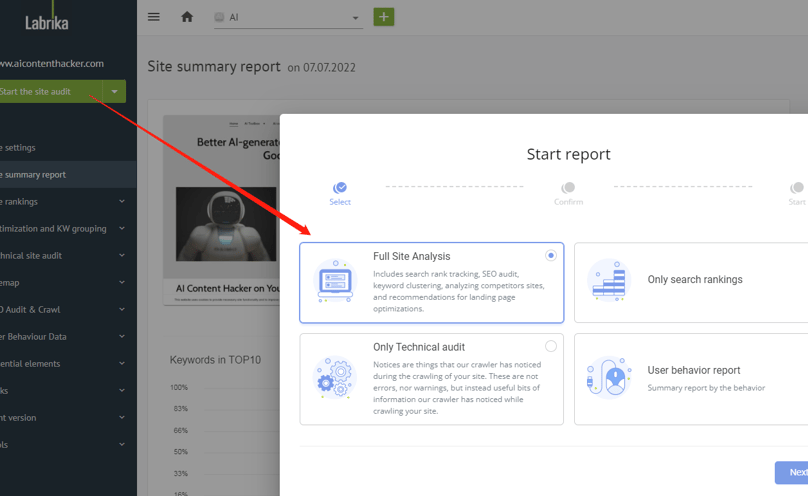This screenshot has width=808, height=496.
Task: Open the hamburger menu icon
Action: pyautogui.click(x=154, y=17)
